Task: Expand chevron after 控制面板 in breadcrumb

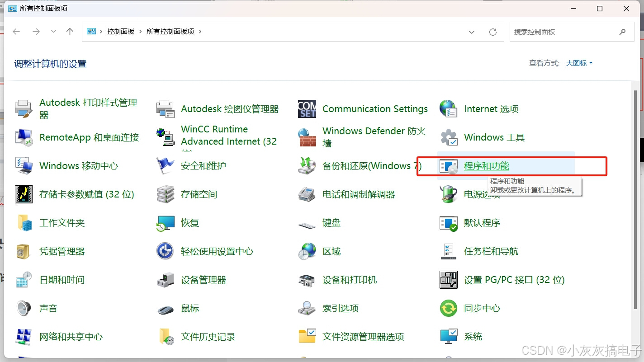Action: [x=140, y=32]
